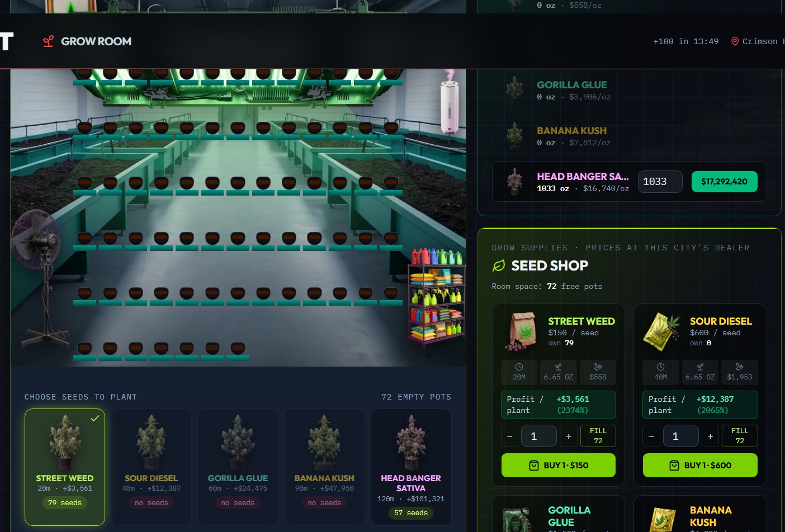Image resolution: width=785 pixels, height=532 pixels.
Task: Click the "+100 in 13:49" timer text
Action: coord(686,41)
